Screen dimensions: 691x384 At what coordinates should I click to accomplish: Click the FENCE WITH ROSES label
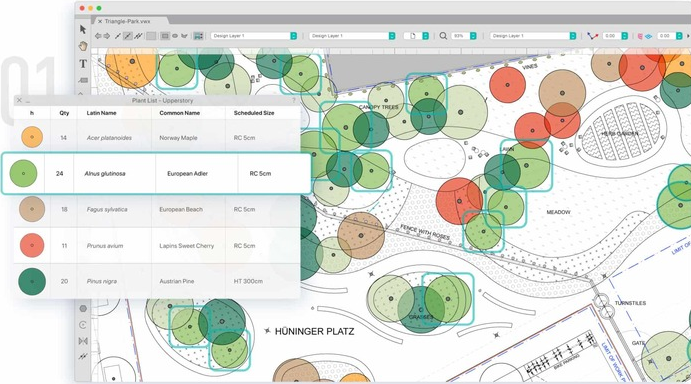tap(425, 232)
